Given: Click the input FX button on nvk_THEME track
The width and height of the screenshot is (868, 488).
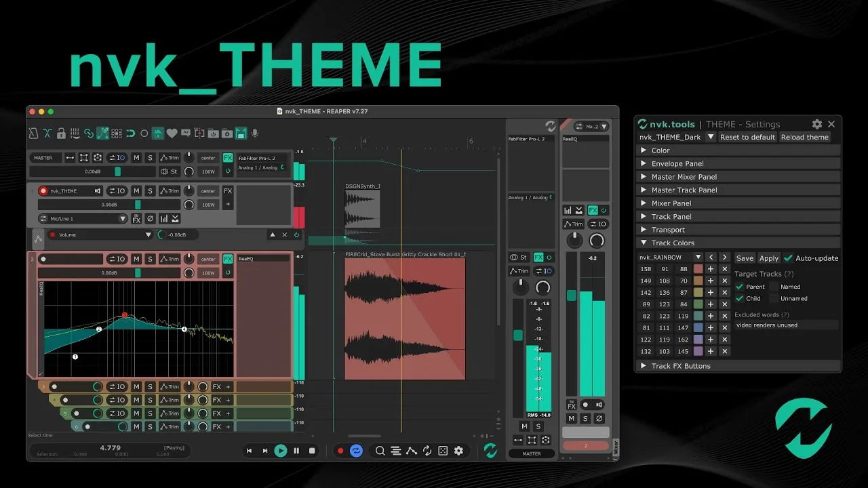Looking at the screenshot, I should click(x=136, y=219).
